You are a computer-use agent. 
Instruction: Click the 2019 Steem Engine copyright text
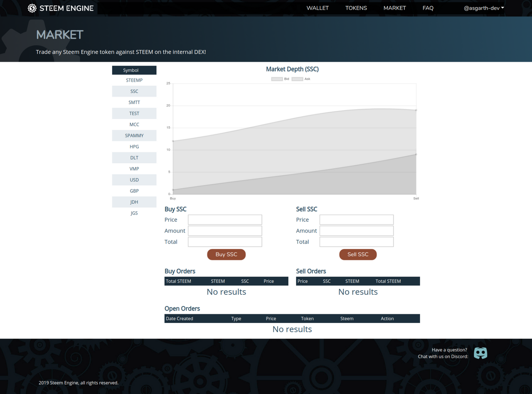click(x=79, y=383)
